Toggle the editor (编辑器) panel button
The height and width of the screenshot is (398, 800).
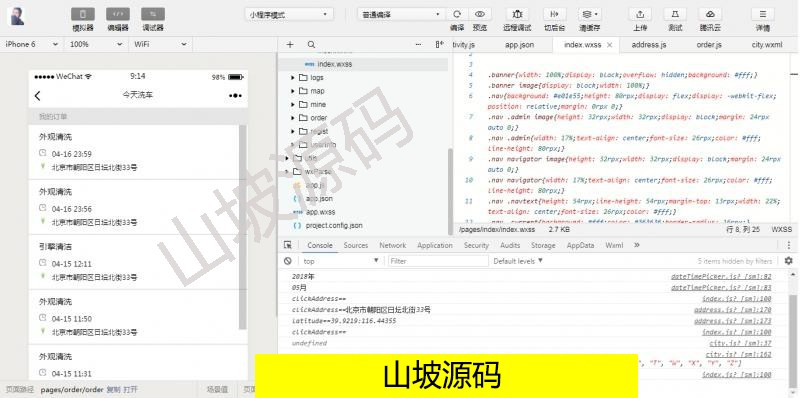pos(118,14)
